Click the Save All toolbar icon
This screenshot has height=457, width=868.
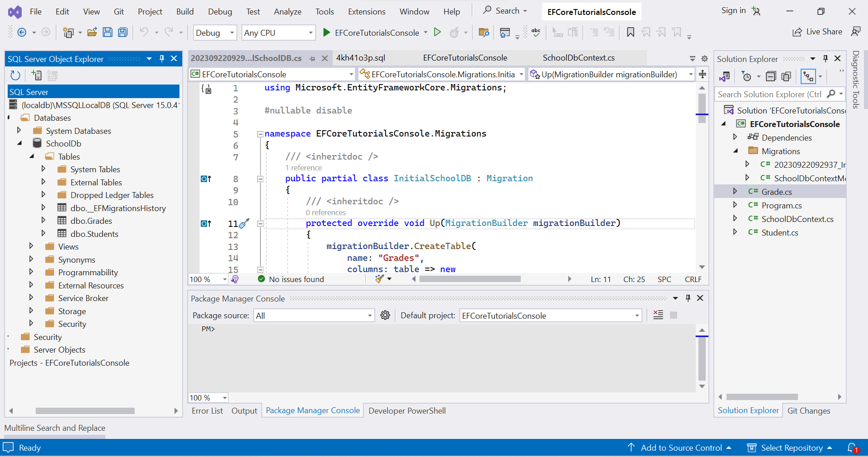coord(123,32)
